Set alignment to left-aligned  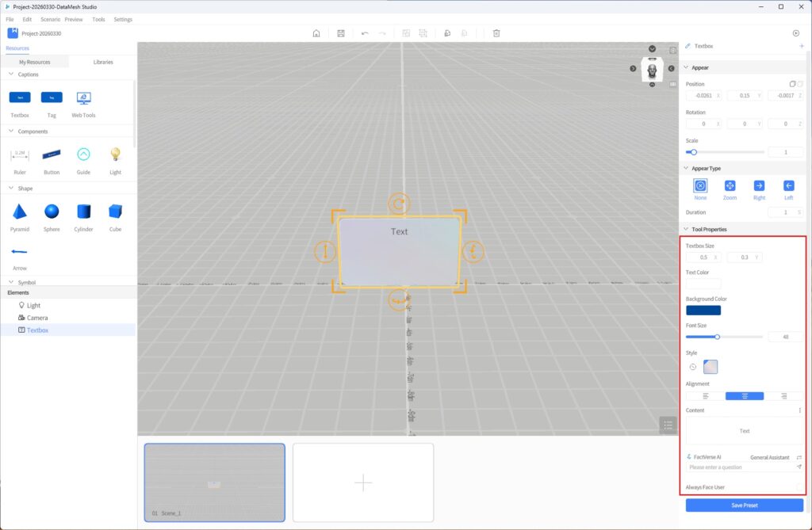[x=705, y=396]
